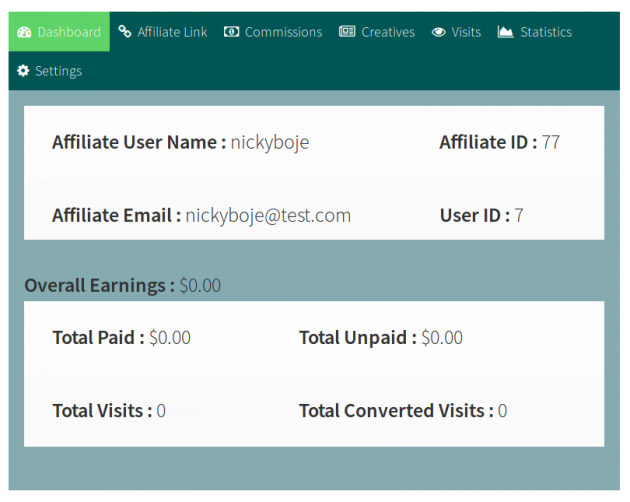View the Visits tab
The width and height of the screenshot is (630, 502).
[456, 32]
